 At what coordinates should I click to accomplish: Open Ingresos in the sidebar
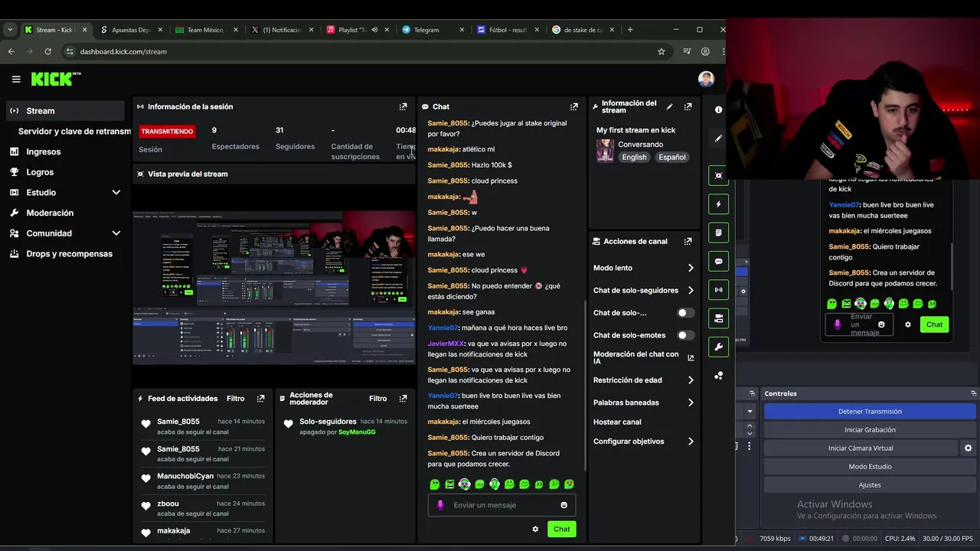coord(43,152)
